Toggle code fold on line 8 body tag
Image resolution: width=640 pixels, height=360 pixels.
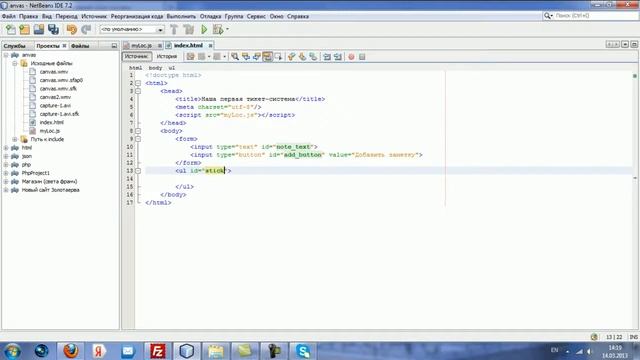pos(138,131)
